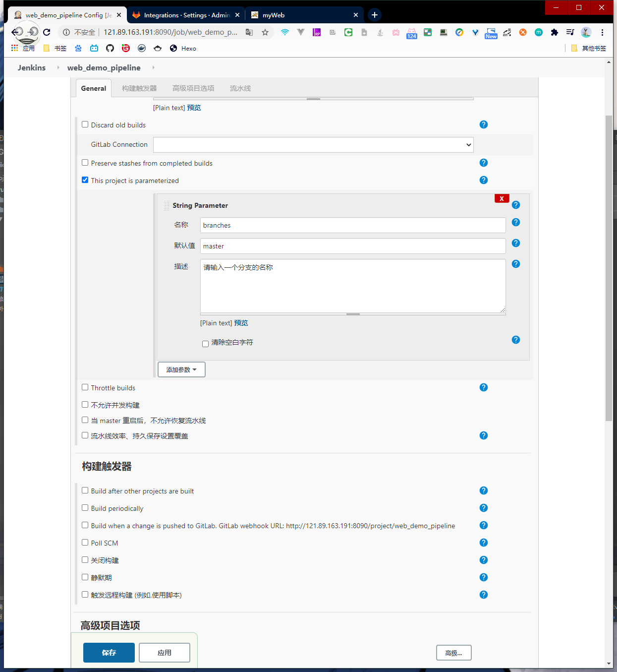The height and width of the screenshot is (672, 617).
Task: Expand the 添加参数 dropdown button
Action: (x=181, y=369)
